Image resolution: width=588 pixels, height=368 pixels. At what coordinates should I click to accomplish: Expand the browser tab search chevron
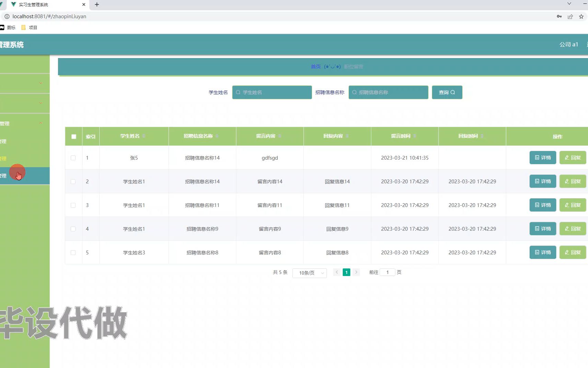[x=569, y=4]
